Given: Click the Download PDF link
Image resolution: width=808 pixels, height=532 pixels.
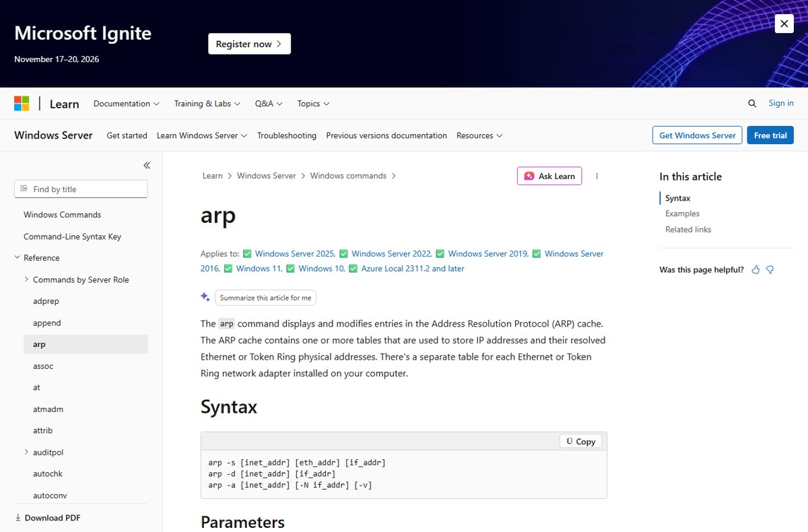Looking at the screenshot, I should tap(53, 518).
